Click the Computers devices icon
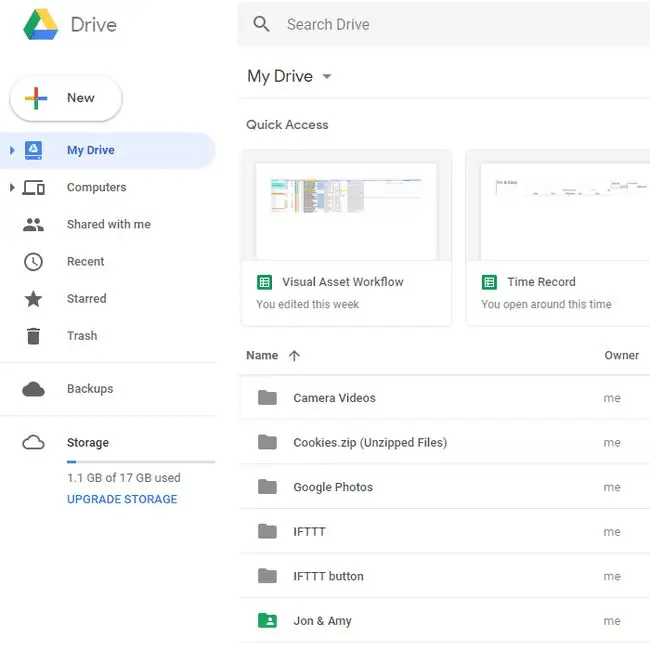 33,187
